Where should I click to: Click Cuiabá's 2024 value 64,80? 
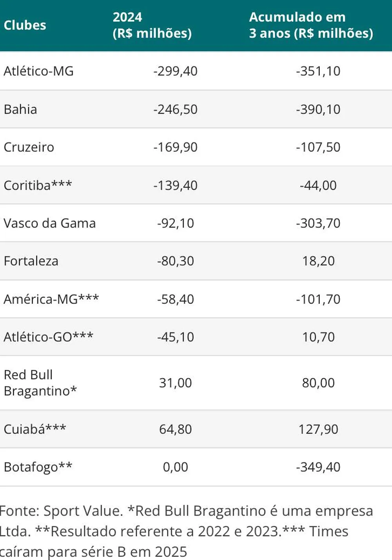pyautogui.click(x=175, y=429)
